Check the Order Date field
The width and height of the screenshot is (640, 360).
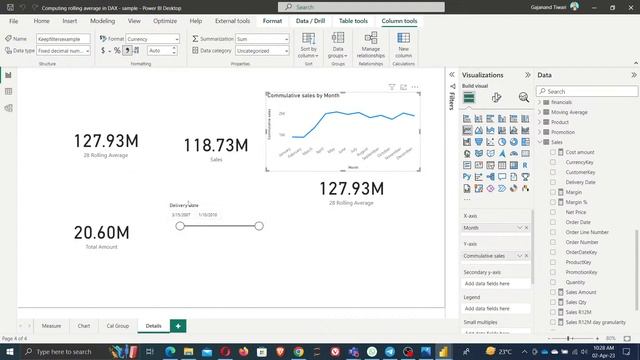(x=553, y=222)
